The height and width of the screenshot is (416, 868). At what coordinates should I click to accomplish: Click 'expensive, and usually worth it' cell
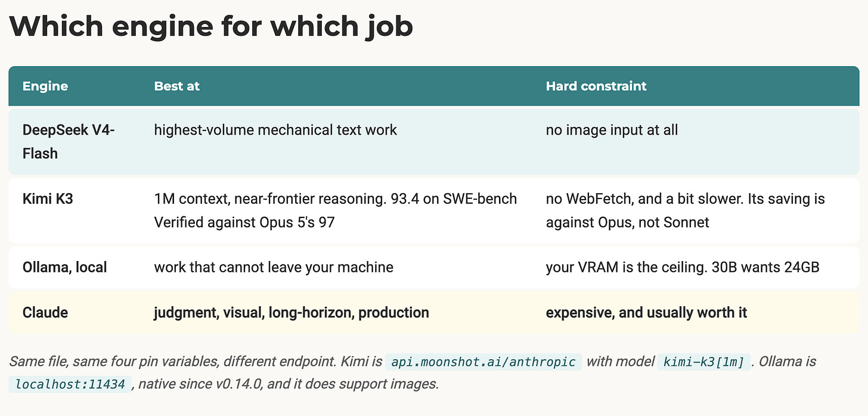click(646, 312)
